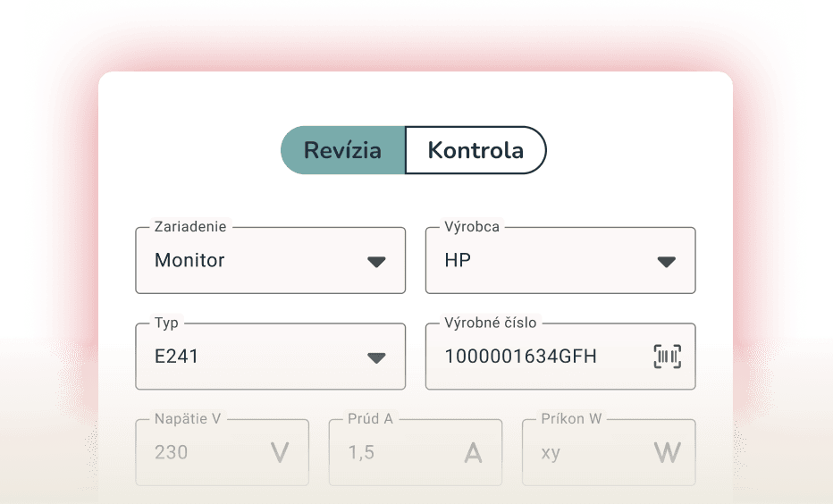Click the 230 value in Napätie V

(172, 452)
